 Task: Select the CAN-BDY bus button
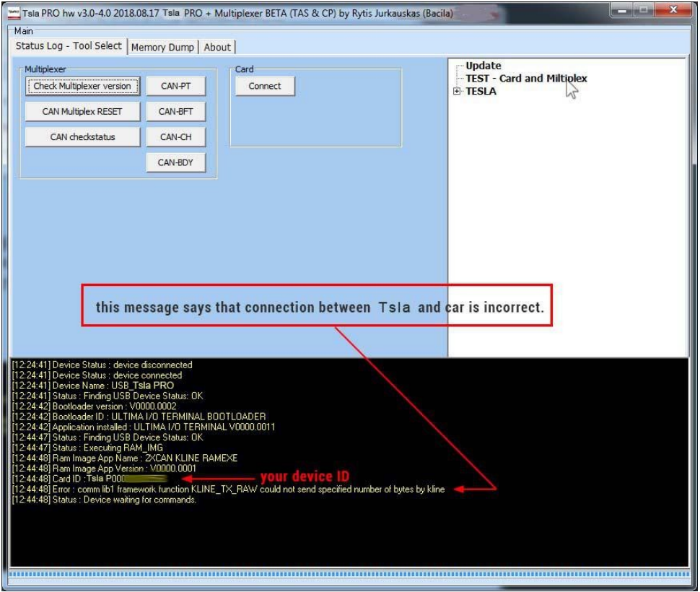[176, 162]
